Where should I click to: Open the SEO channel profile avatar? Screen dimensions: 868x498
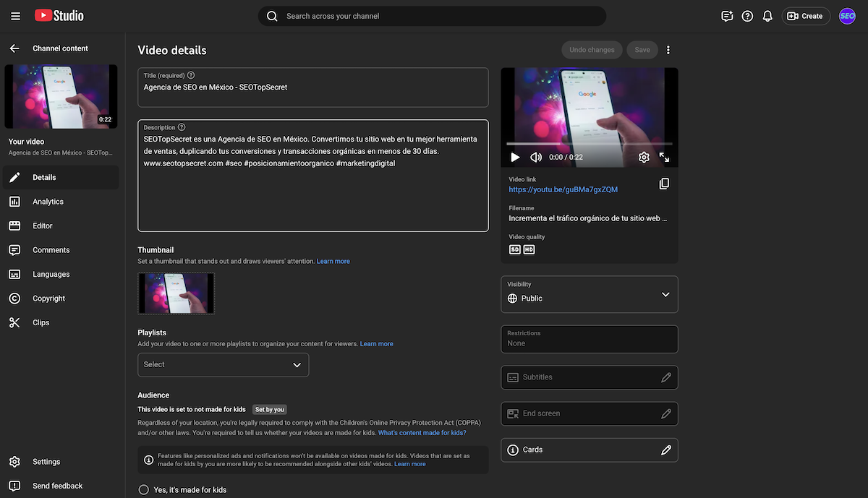847,15
